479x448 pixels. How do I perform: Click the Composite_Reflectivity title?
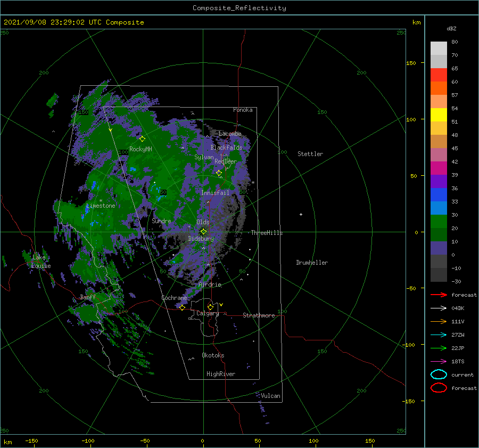pyautogui.click(x=240, y=8)
